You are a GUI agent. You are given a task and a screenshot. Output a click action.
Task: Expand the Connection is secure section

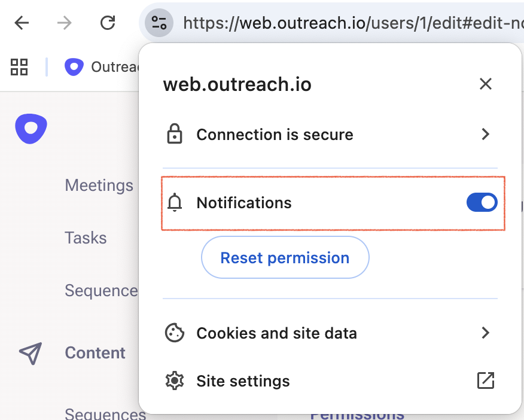click(486, 134)
